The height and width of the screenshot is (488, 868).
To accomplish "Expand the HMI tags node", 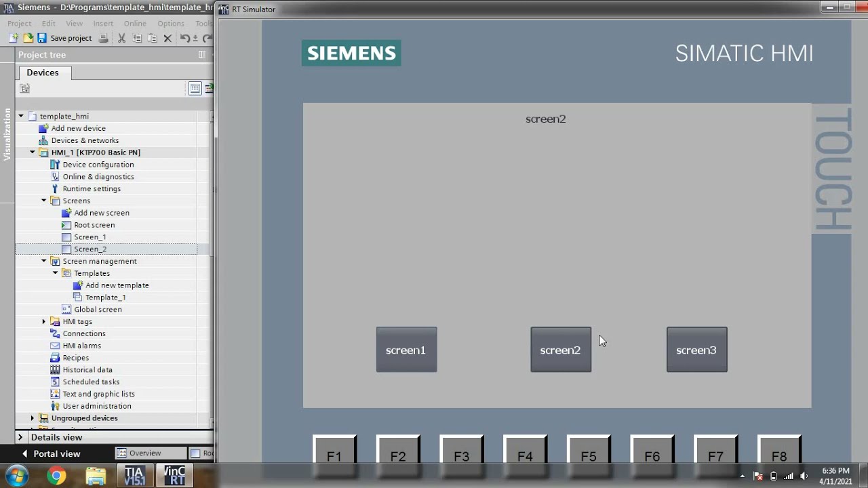I will 44,321.
